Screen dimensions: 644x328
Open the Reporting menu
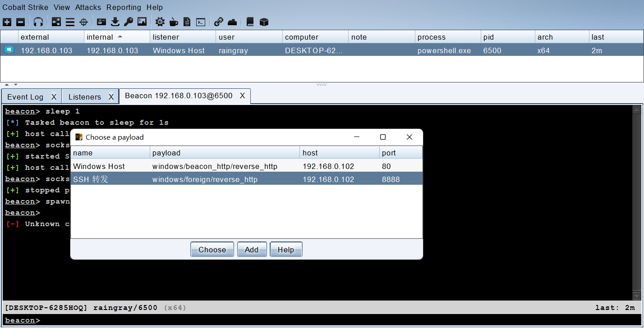(124, 7)
